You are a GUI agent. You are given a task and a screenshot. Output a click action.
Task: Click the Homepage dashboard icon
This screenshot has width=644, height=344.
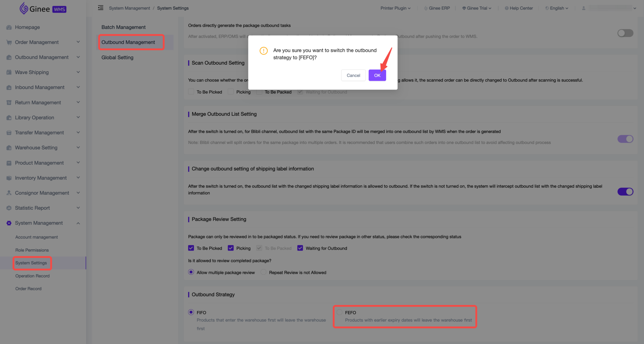9,27
